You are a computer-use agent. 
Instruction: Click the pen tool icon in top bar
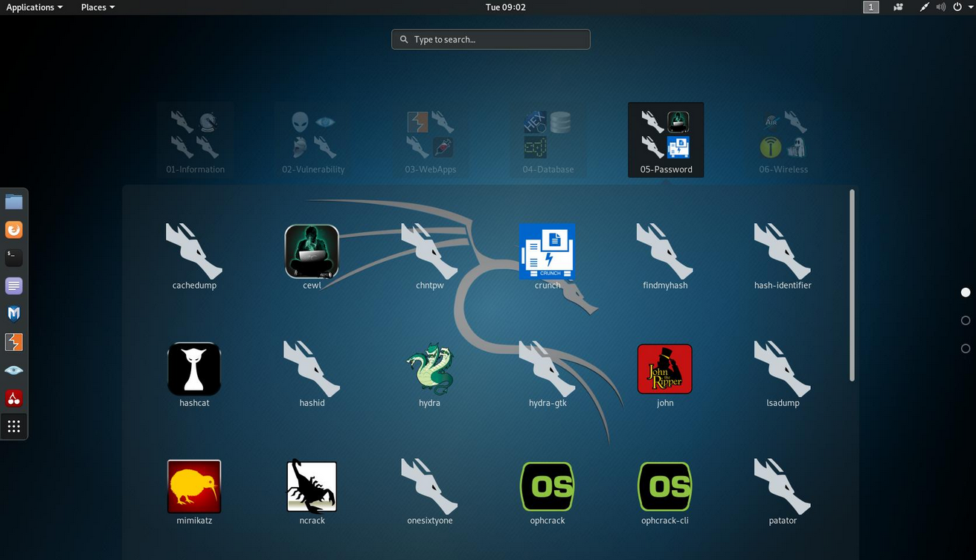[924, 7]
